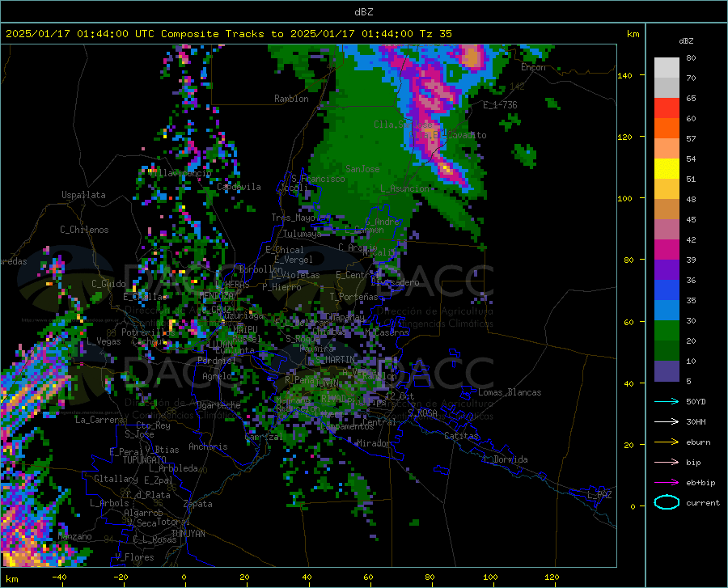Click the Anchoris map label
This screenshot has width=728, height=588.
(208, 446)
